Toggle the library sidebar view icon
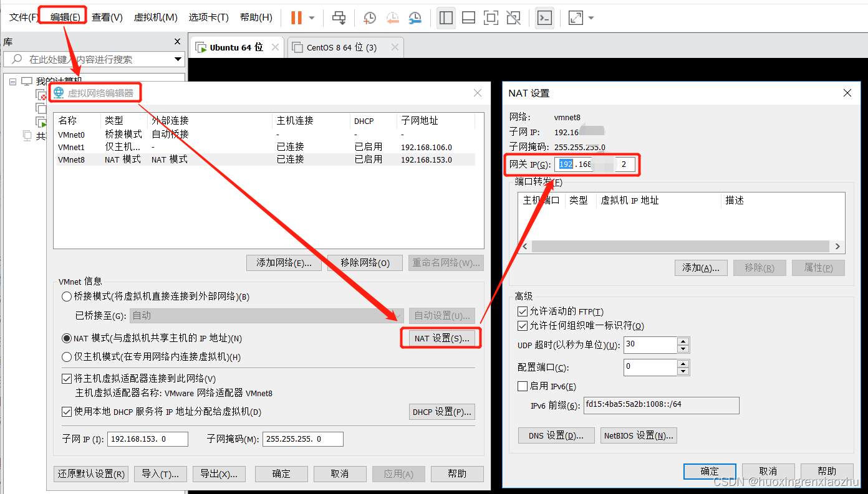868x494 pixels. [446, 17]
